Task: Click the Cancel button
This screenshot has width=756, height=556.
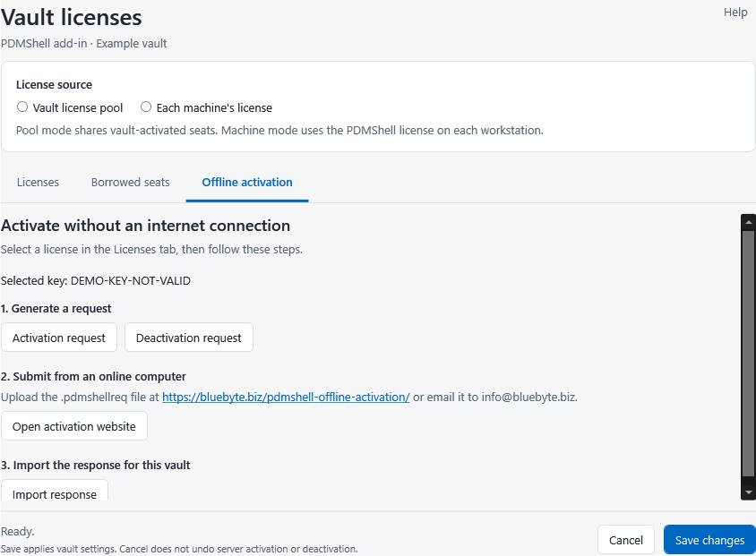Action: [626, 540]
